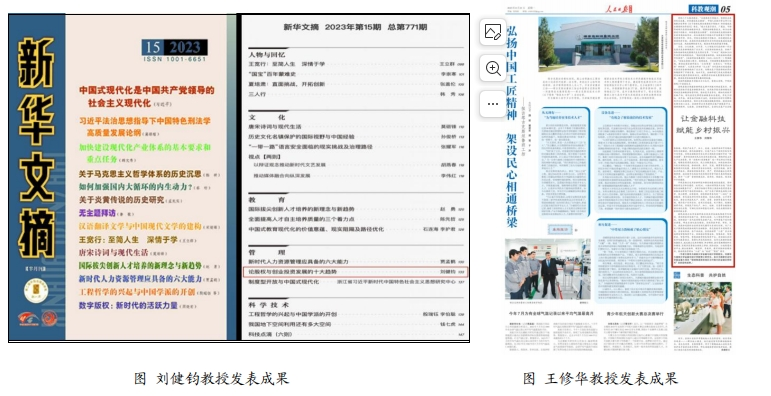Click the 科学技术 contents section heading
Screen dimensions: 771x396
coord(268,305)
